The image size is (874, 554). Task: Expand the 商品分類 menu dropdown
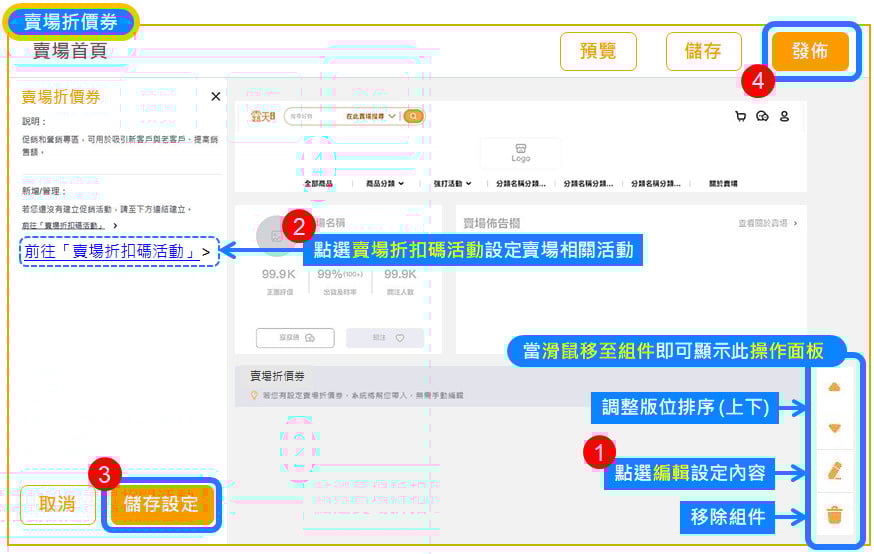385,184
